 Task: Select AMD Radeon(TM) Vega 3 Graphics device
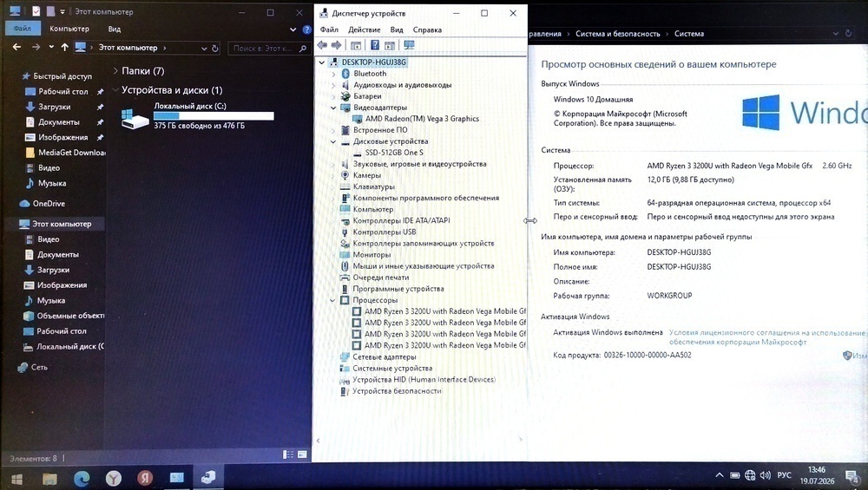(422, 119)
